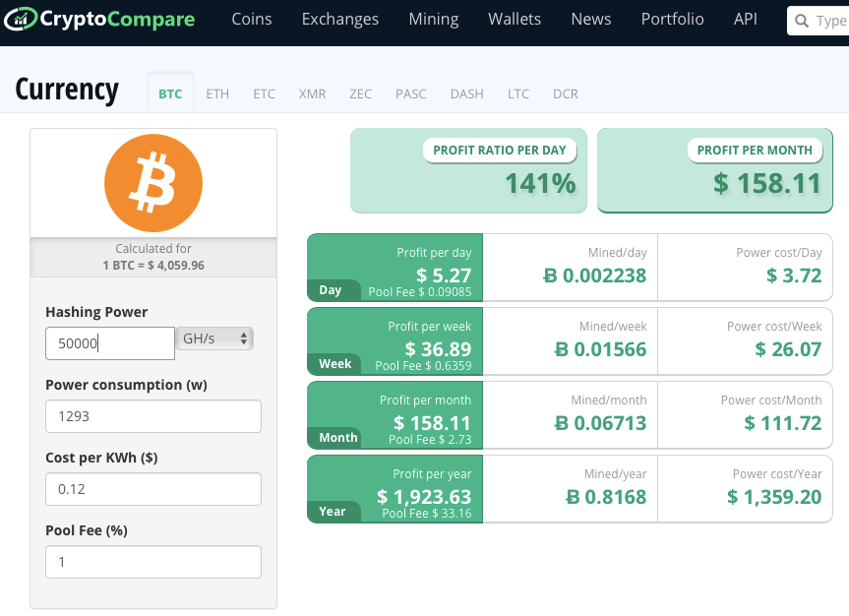The image size is (849, 616).
Task: Go to the Mining section
Action: [433, 20]
